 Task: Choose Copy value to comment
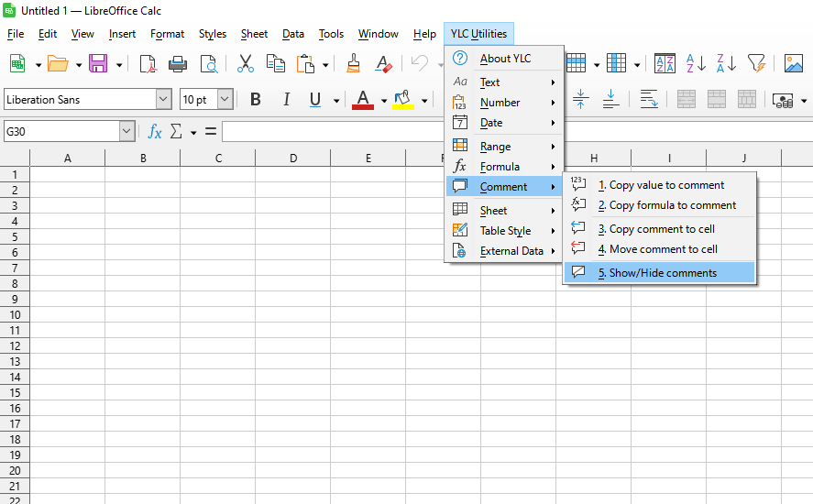tap(666, 185)
